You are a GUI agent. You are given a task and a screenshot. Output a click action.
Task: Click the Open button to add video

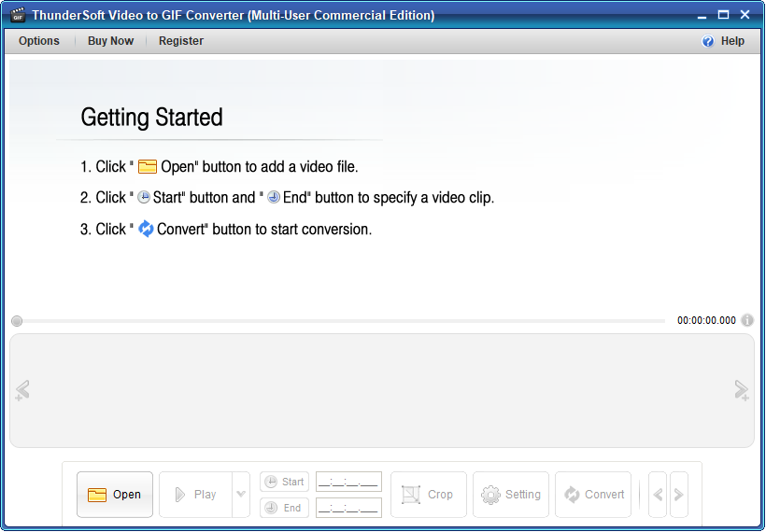[x=115, y=495]
